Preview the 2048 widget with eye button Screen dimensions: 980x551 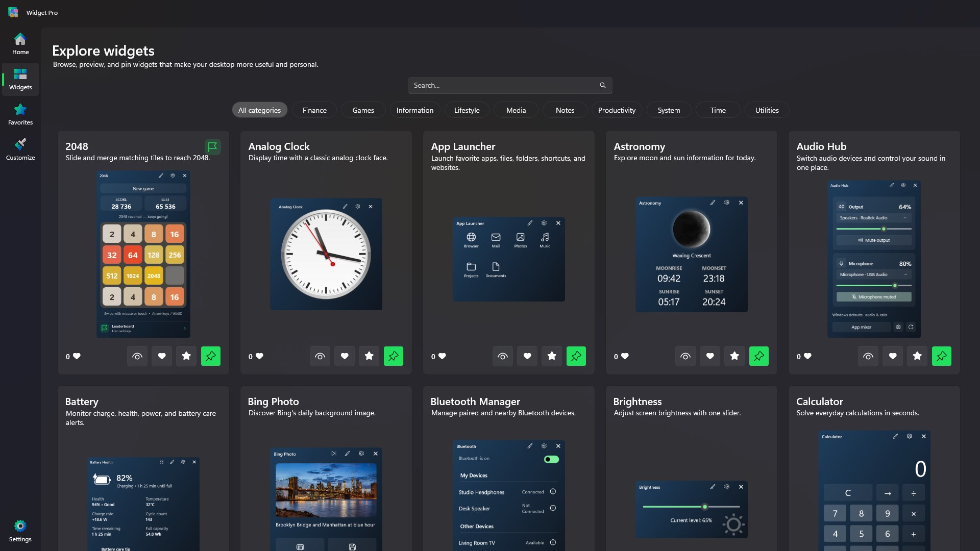137,356
